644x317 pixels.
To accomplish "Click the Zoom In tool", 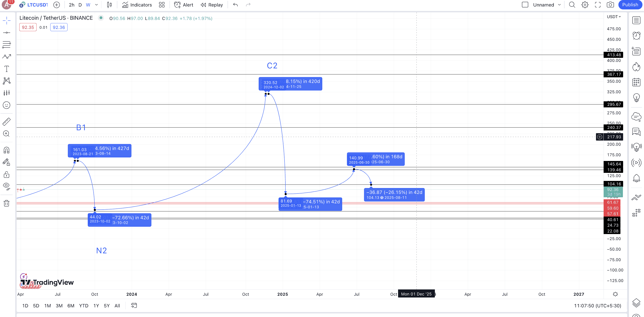I will click(x=7, y=134).
